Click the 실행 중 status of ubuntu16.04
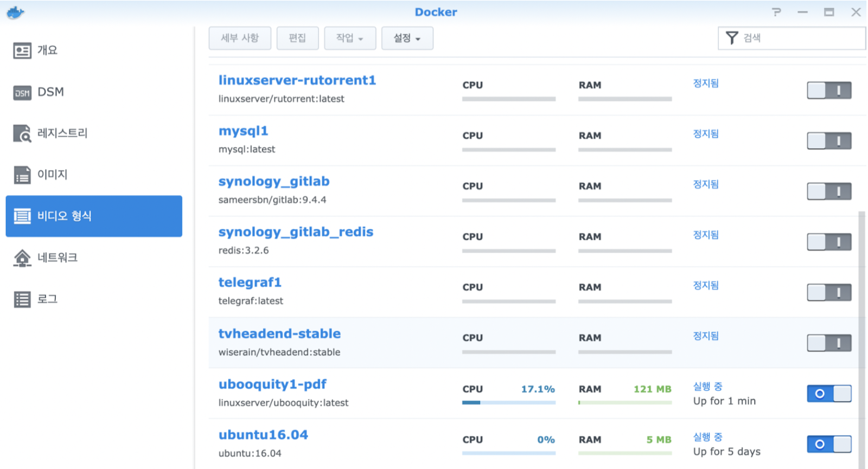The image size is (868, 469). point(708,437)
